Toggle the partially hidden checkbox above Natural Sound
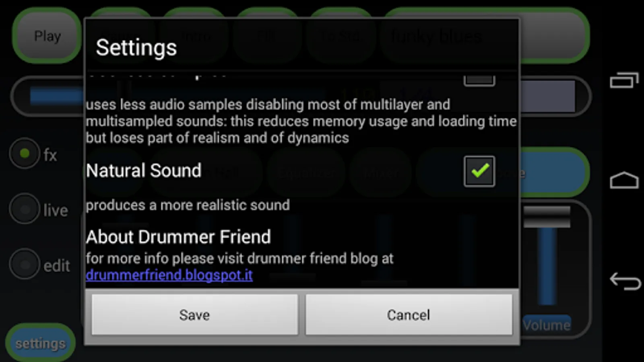 point(479,80)
